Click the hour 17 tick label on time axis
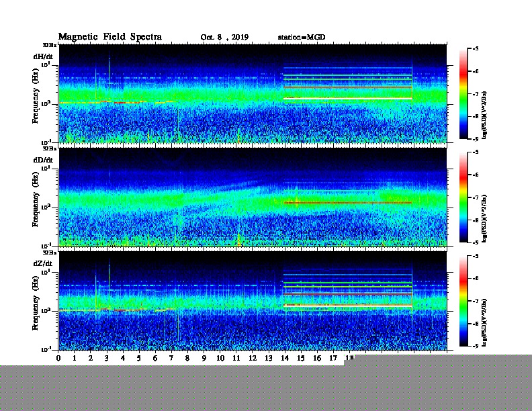Screen dimensions: 532x411 pyautogui.click(x=333, y=358)
